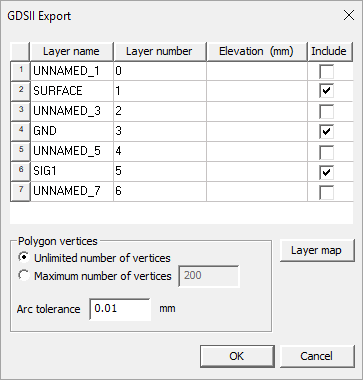Image resolution: width=363 pixels, height=380 pixels.
Task: Click the UNNAMED_1 layer name cell
Action: coord(72,71)
